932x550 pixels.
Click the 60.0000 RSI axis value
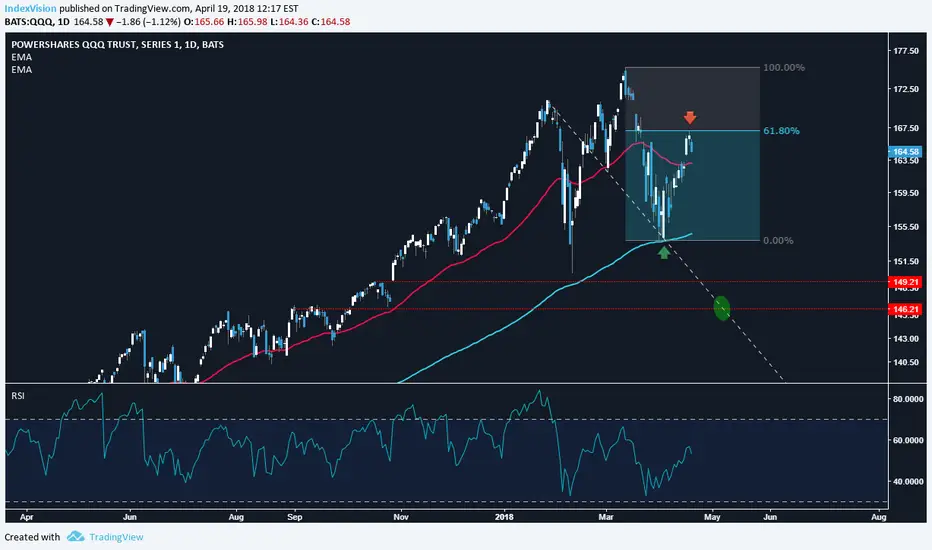point(908,440)
